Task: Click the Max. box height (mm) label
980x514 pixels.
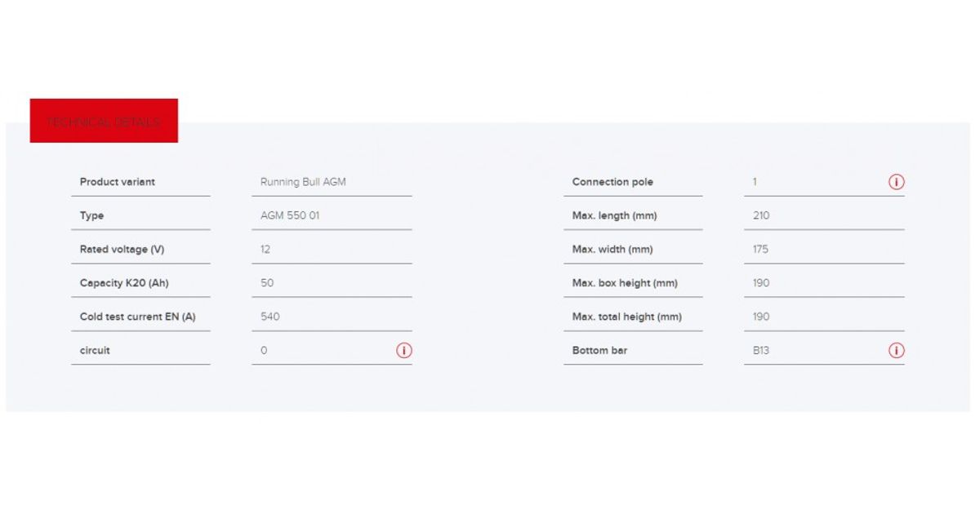Action: (x=625, y=283)
